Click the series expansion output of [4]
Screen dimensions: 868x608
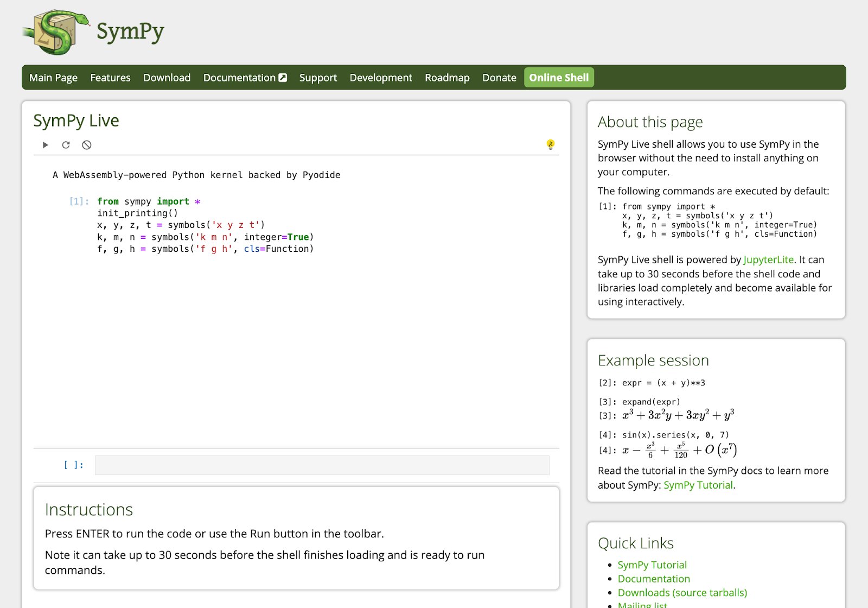tap(679, 450)
